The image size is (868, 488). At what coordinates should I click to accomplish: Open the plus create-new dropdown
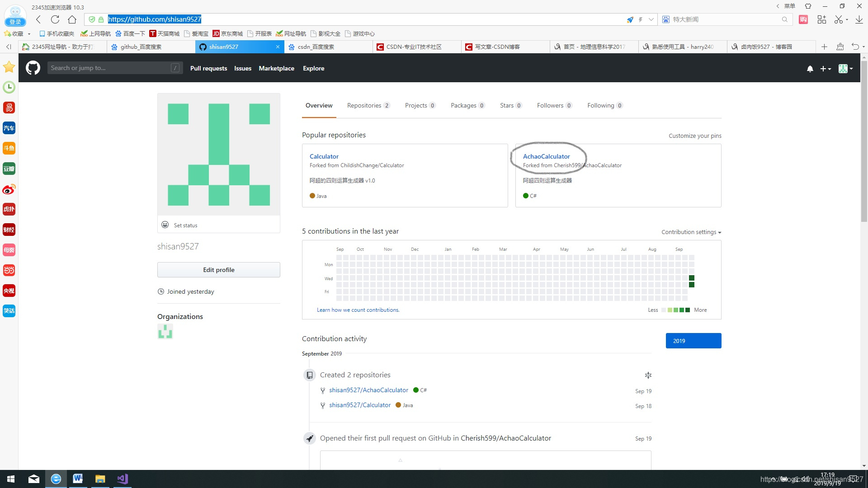pos(826,69)
